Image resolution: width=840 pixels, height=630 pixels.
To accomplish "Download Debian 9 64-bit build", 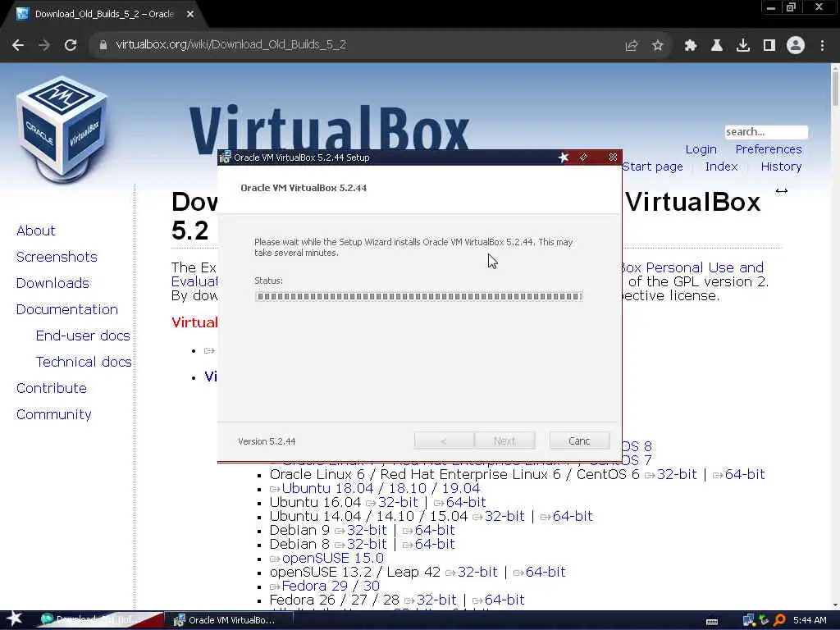I will pyautogui.click(x=435, y=531).
